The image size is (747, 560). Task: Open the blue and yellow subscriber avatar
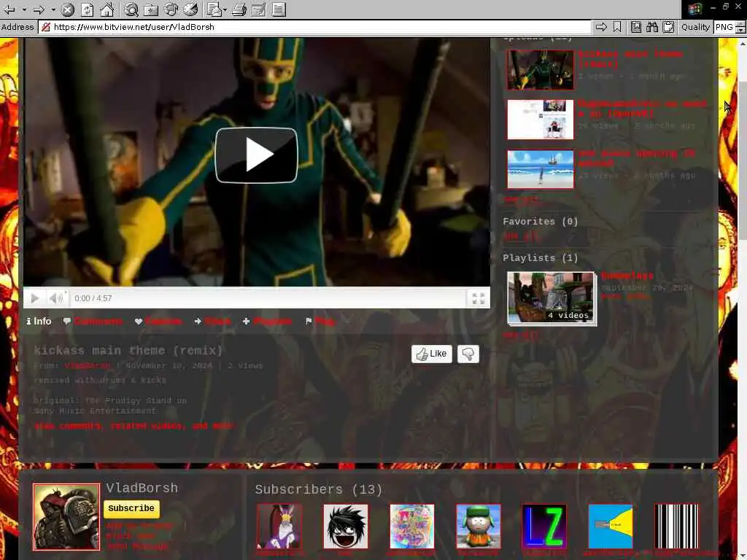611,526
